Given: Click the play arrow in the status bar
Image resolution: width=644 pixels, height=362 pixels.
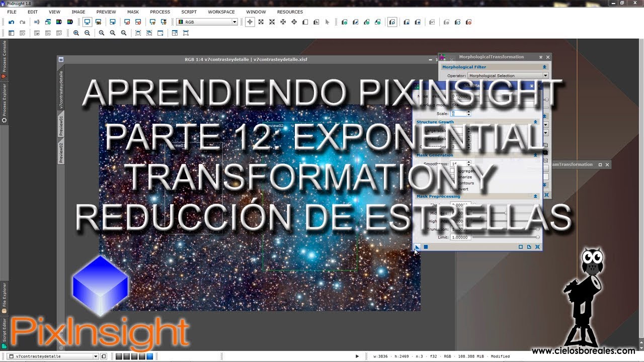Looking at the screenshot, I should pyautogui.click(x=357, y=356).
